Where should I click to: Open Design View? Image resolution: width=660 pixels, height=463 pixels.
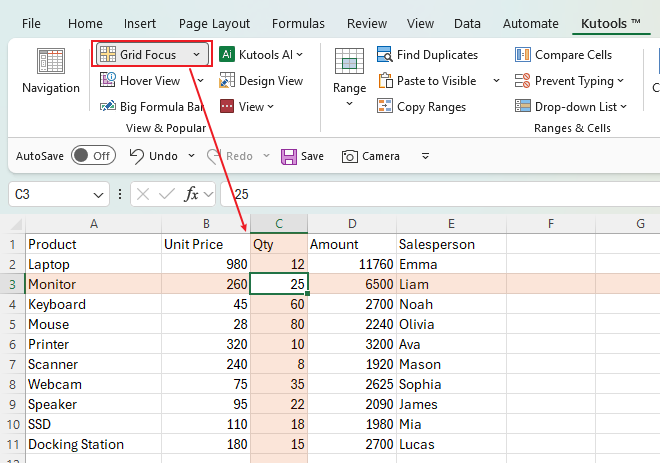pos(261,80)
